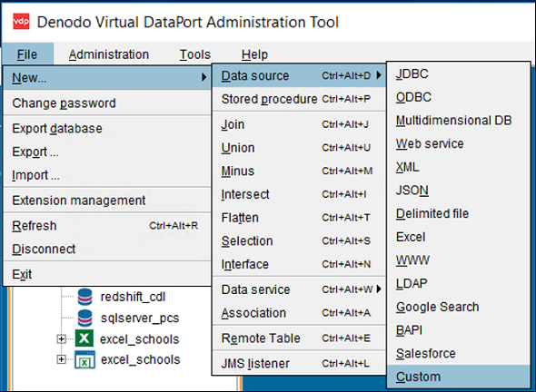This screenshot has height=392, width=536.
Task: Choose Web service data source
Action: click(x=459, y=143)
